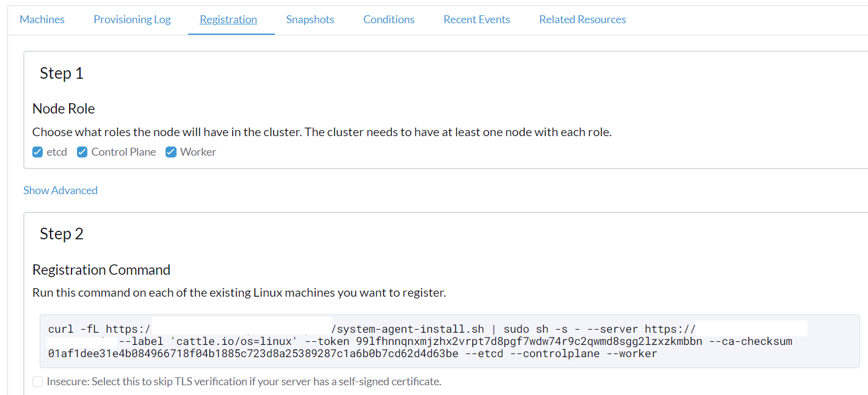Expand the Show Advanced options
Viewport: 868px width, 395px height.
pos(60,190)
